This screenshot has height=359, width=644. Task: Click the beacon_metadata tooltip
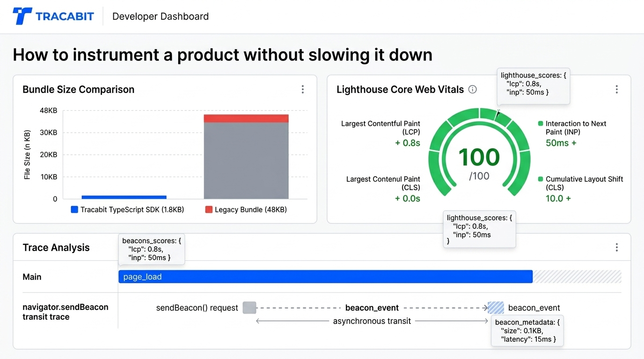(527, 330)
